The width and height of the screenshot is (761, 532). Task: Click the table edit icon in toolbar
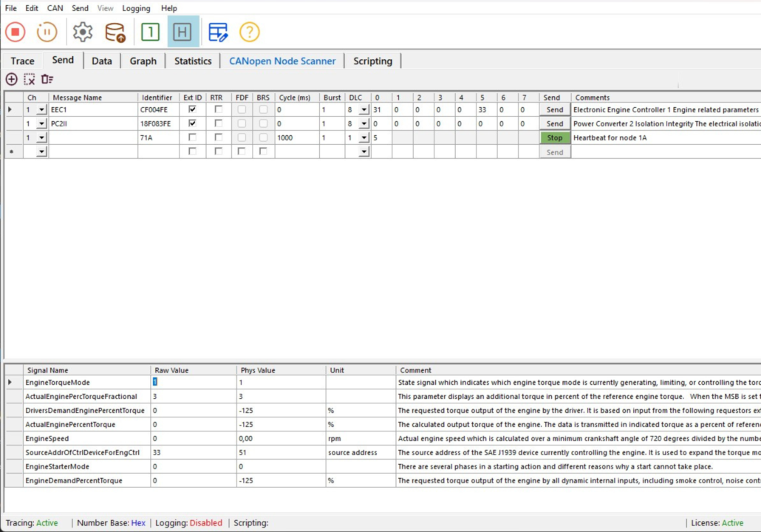coord(218,32)
